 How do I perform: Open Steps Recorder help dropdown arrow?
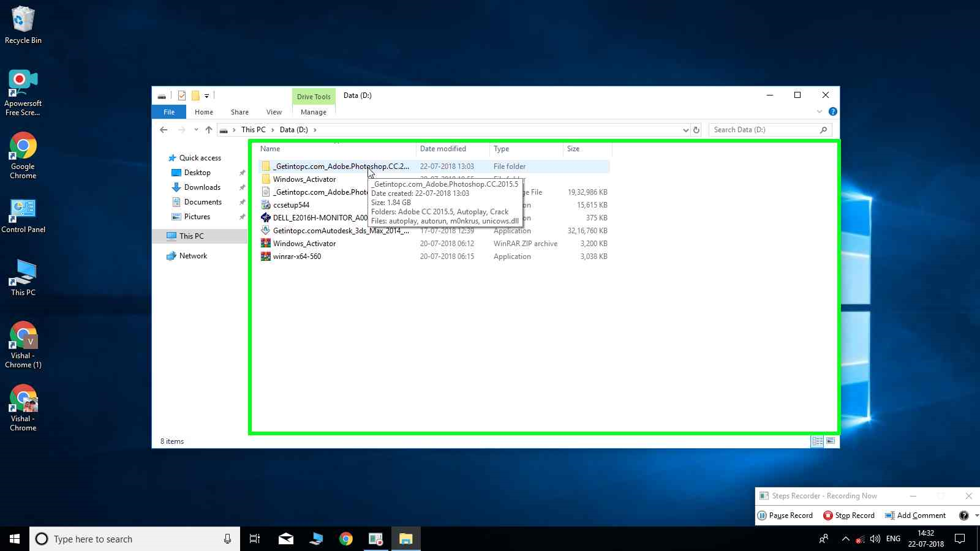pyautogui.click(x=976, y=515)
